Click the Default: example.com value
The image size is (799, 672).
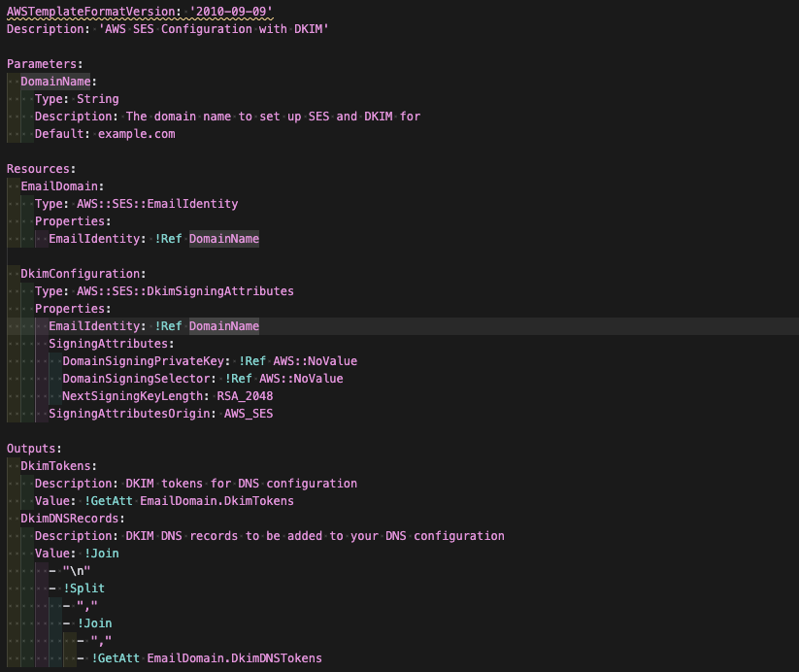[x=137, y=134]
